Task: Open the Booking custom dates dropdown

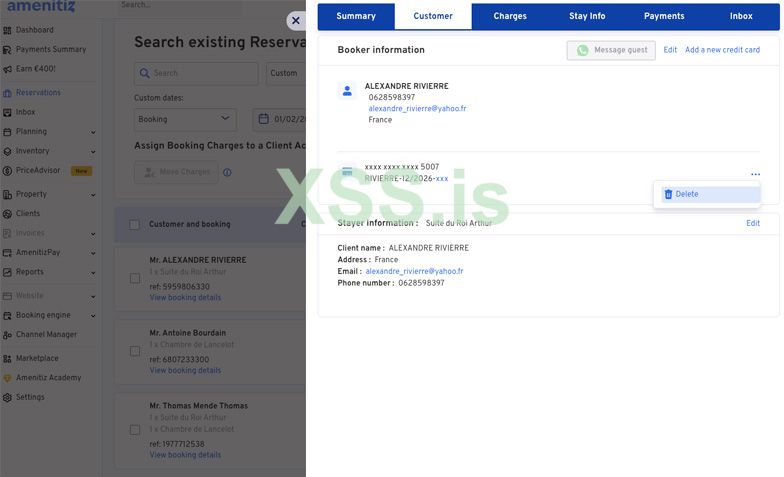Action: coord(185,120)
